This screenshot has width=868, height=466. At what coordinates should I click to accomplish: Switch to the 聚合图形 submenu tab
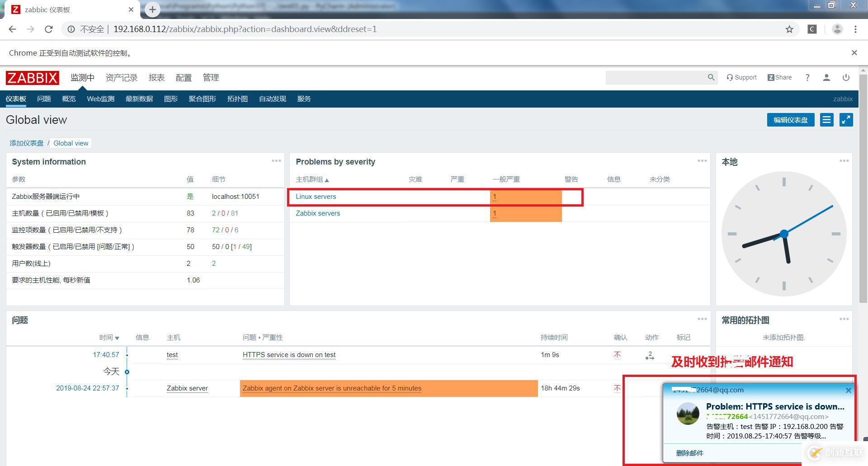tap(203, 99)
